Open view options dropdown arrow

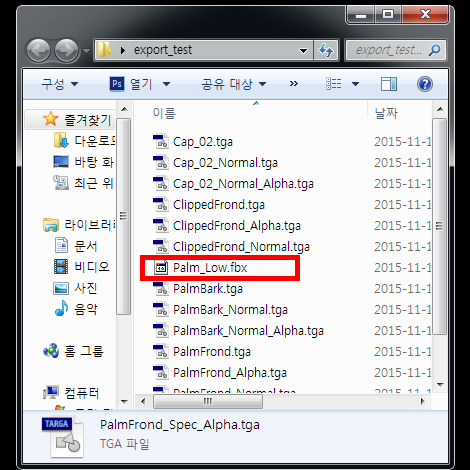(x=356, y=84)
